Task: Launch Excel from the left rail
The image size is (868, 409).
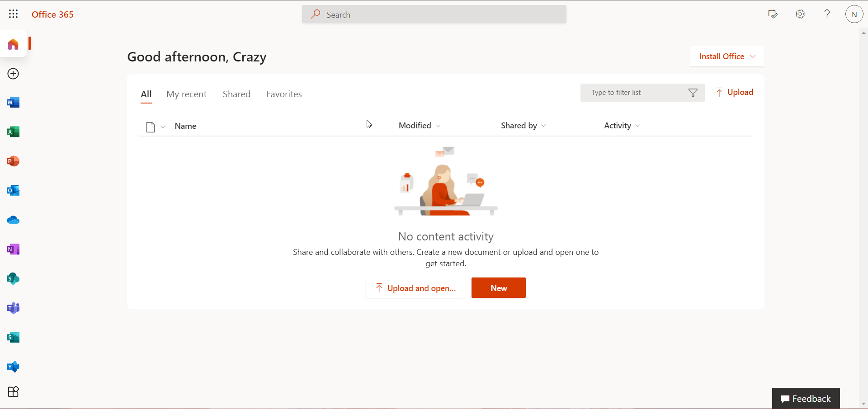Action: click(13, 132)
